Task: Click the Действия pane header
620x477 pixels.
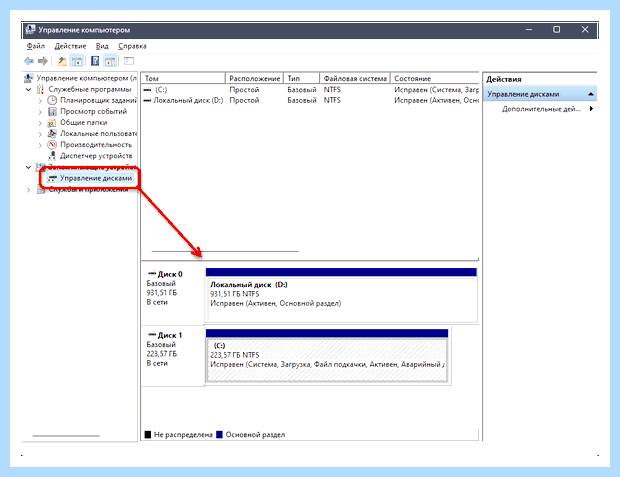Action: [x=540, y=79]
